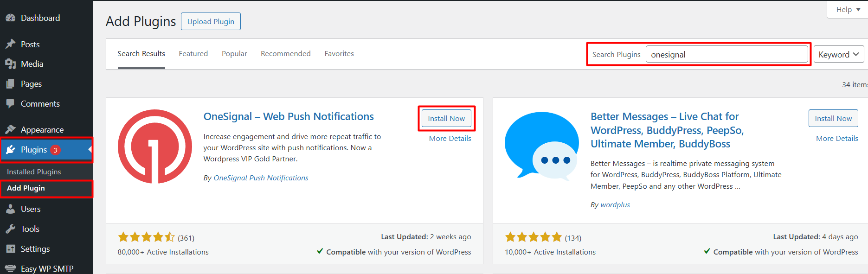The height and width of the screenshot is (274, 868).
Task: Click the Posts pushpin icon
Action: [x=10, y=44]
